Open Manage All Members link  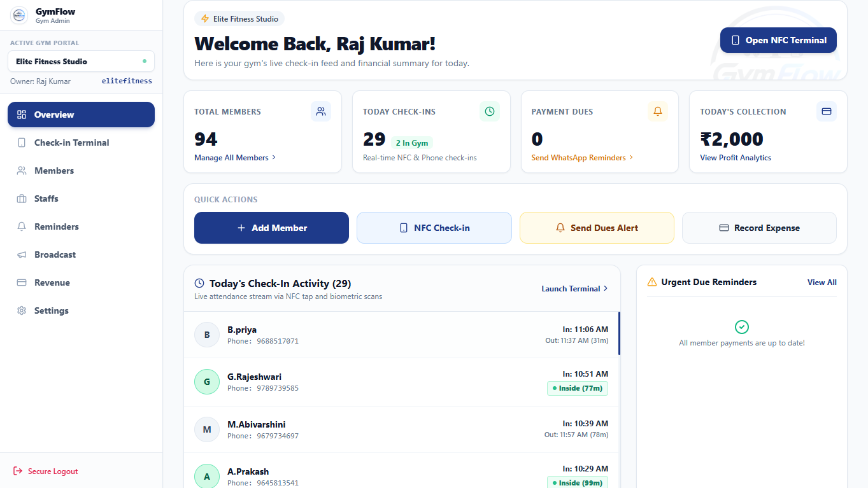[x=235, y=158]
